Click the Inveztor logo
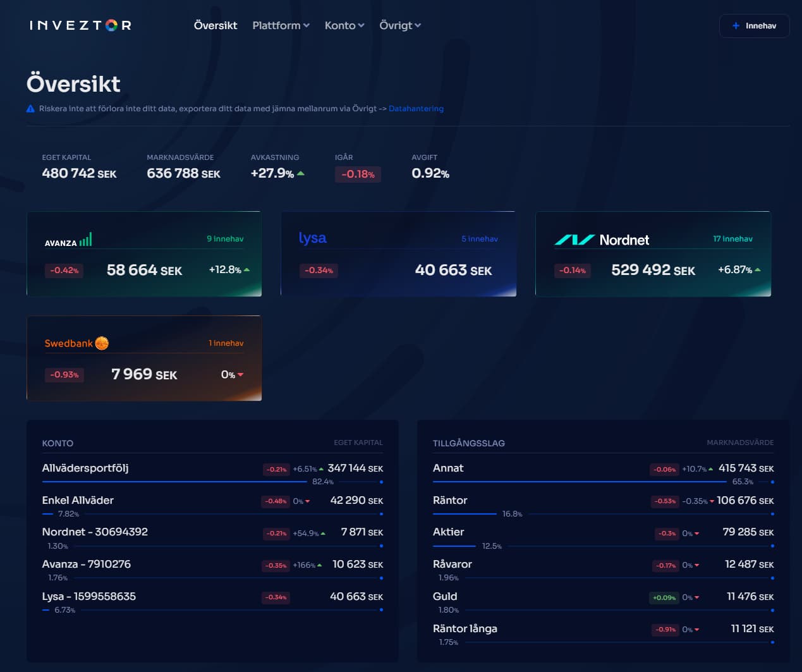The height and width of the screenshot is (672, 802). tap(80, 25)
